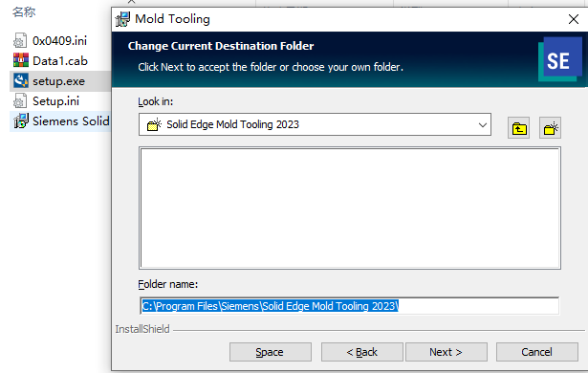Select the 0x0409.ini file icon
This screenshot has height=373, width=588.
[x=20, y=40]
